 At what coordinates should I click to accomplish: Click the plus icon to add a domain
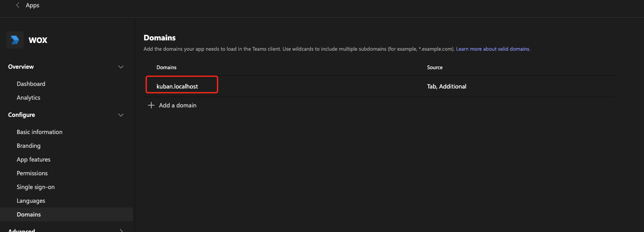click(151, 105)
